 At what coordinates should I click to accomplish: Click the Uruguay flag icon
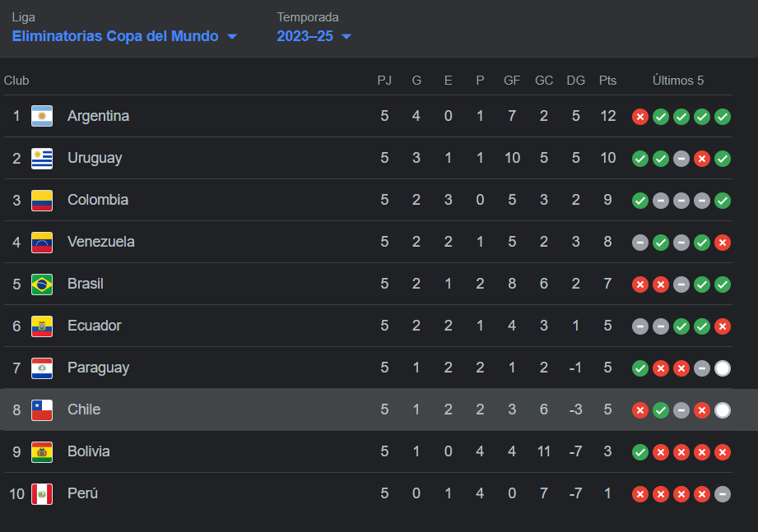coord(42,158)
